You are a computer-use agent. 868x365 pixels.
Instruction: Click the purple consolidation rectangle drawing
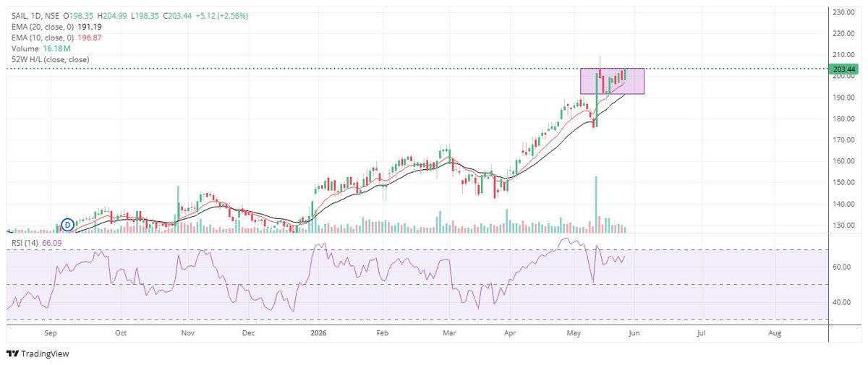pyautogui.click(x=612, y=81)
